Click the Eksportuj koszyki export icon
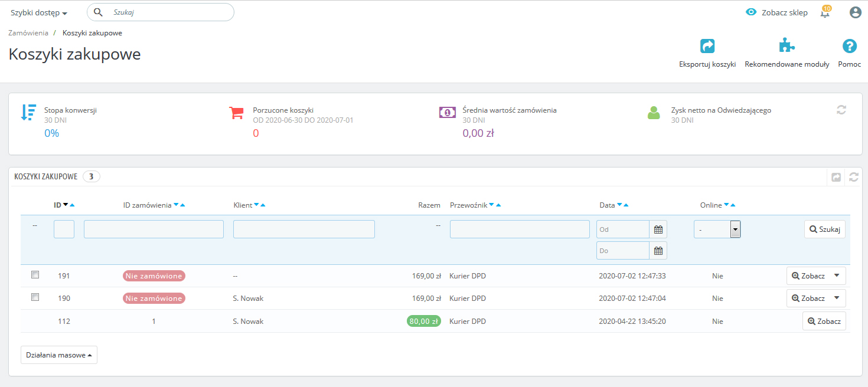This screenshot has height=387, width=868. [707, 46]
